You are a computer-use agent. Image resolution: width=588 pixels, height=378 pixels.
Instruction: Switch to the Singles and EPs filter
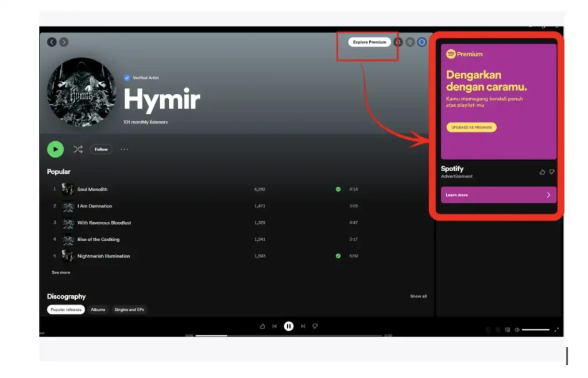coord(129,310)
